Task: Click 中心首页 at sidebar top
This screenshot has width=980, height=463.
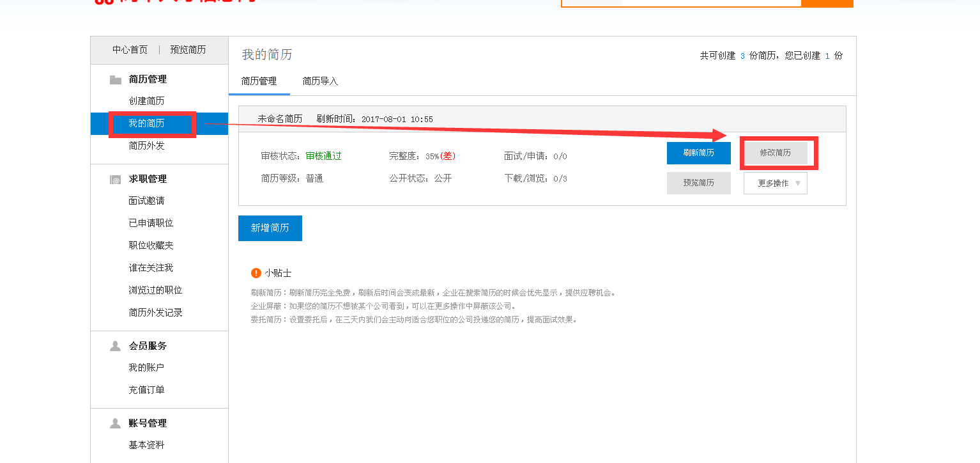Action: point(130,50)
